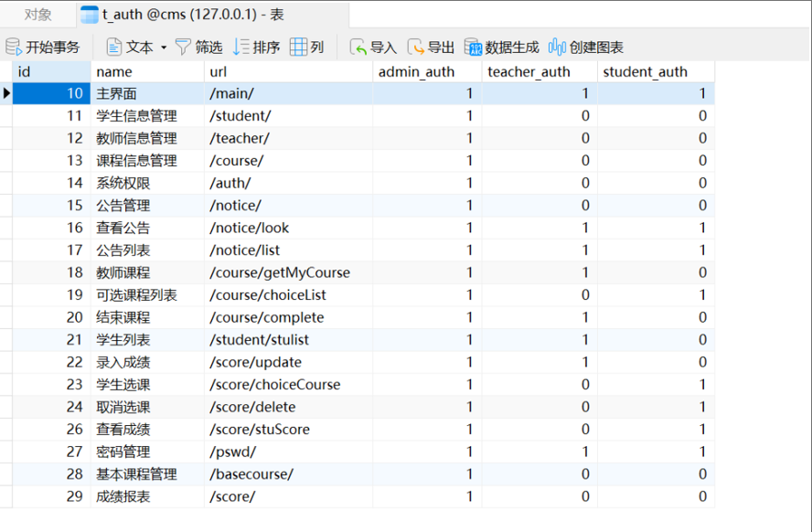This screenshot has width=812, height=532.
Task: Click the 列 (Columns) grid icon
Action: (298, 47)
